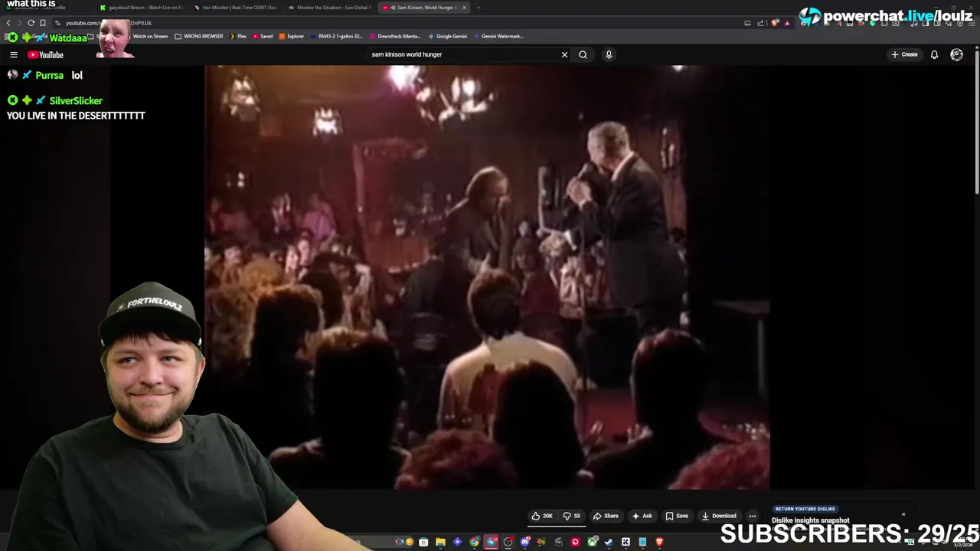This screenshot has width=980, height=551.
Task: Go to the YouTube home logo
Action: click(x=46, y=54)
